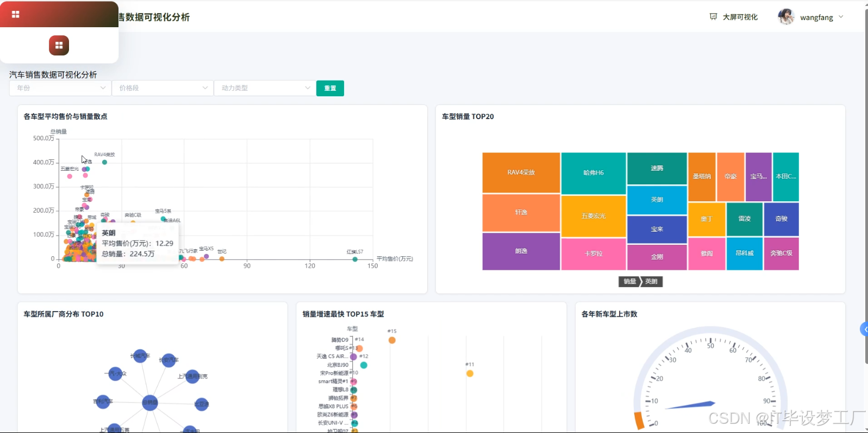The image size is (868, 433).
Task: Click the 销量 treemap breadcrumb
Action: pyautogui.click(x=629, y=281)
